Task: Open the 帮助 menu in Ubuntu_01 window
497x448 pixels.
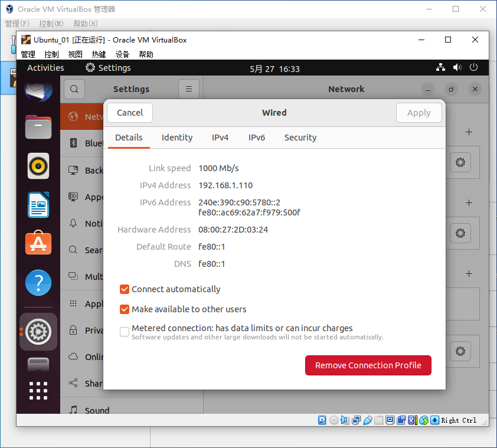Action: point(146,54)
